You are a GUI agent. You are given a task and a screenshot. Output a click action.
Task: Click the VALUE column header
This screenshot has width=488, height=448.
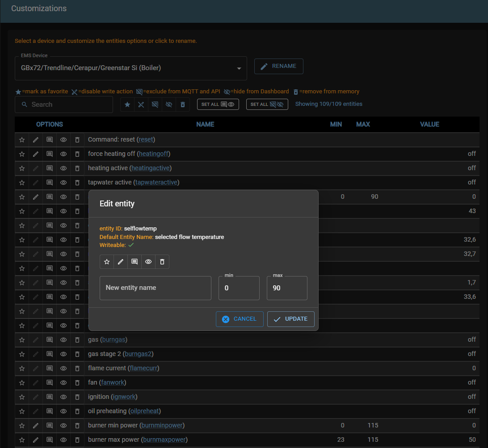[x=429, y=124]
